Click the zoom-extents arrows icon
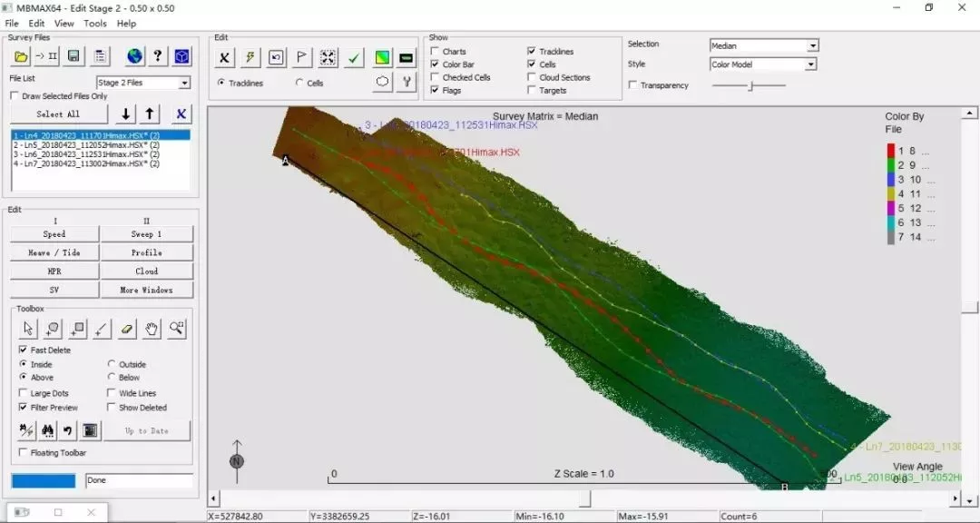The height and width of the screenshot is (523, 980). point(328,58)
